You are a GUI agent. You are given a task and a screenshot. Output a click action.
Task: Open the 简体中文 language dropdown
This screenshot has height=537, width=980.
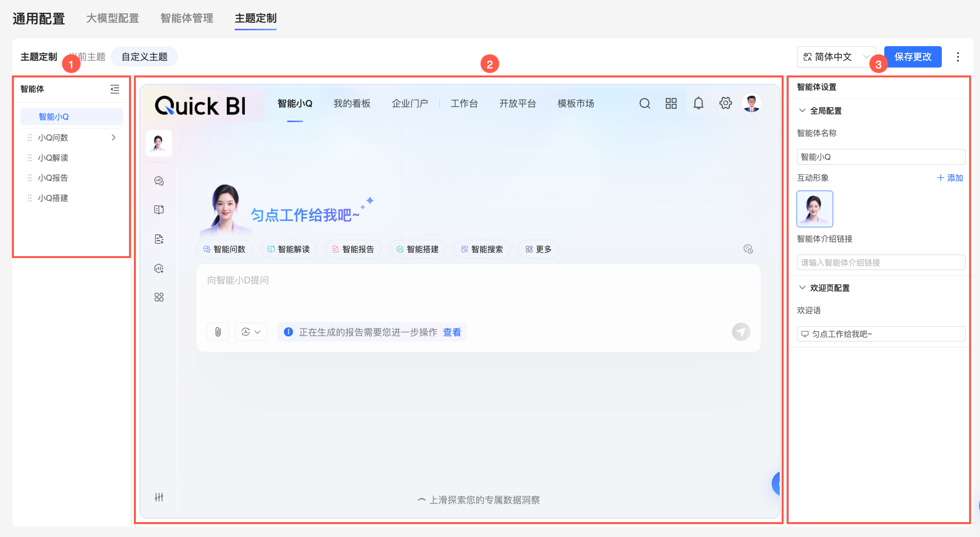[836, 57]
